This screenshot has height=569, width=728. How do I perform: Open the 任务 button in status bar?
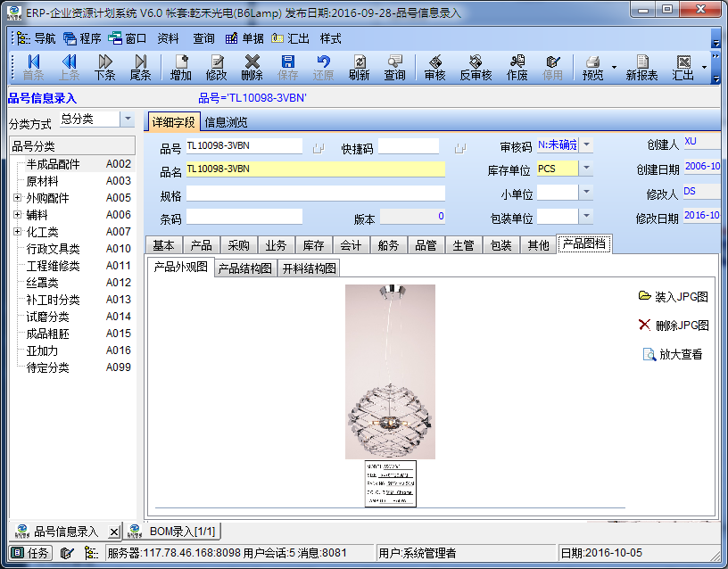30,553
